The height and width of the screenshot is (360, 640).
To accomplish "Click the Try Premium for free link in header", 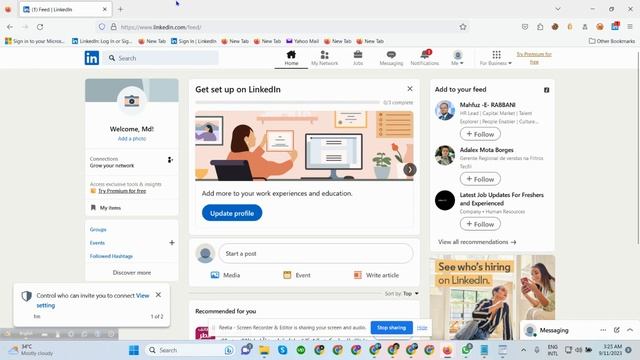I will (x=534, y=58).
